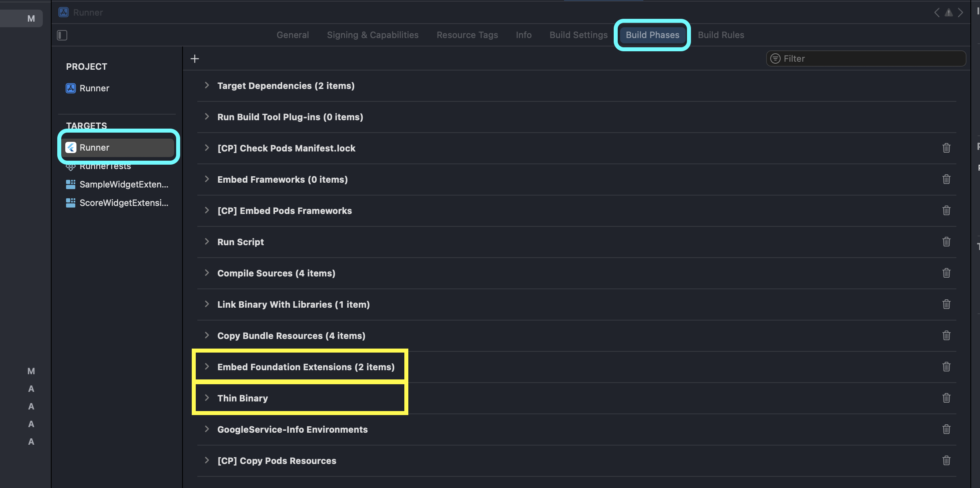This screenshot has height=488, width=980.
Task: Expand Embed Frameworks section
Action: click(x=207, y=179)
